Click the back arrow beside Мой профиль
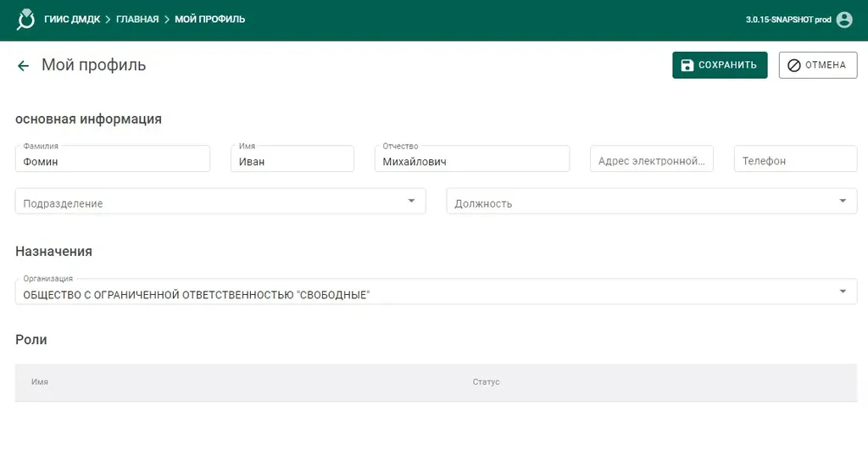Viewport: 868px width, 467px height. pyautogui.click(x=23, y=65)
